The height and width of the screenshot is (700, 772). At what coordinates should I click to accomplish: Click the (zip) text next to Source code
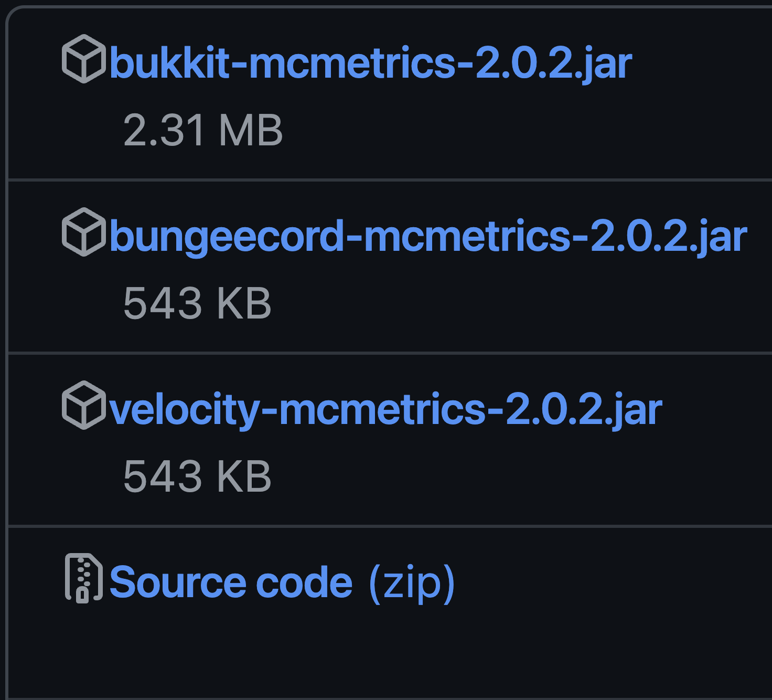pos(411,580)
